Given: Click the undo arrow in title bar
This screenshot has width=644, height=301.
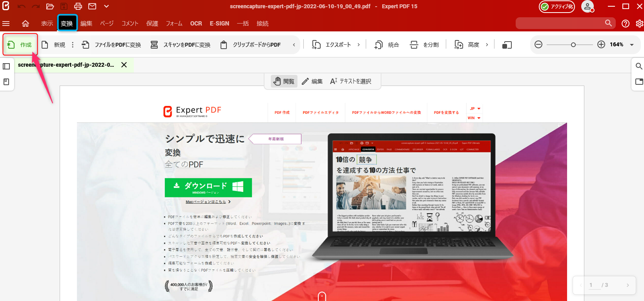Looking at the screenshot, I should [22, 6].
